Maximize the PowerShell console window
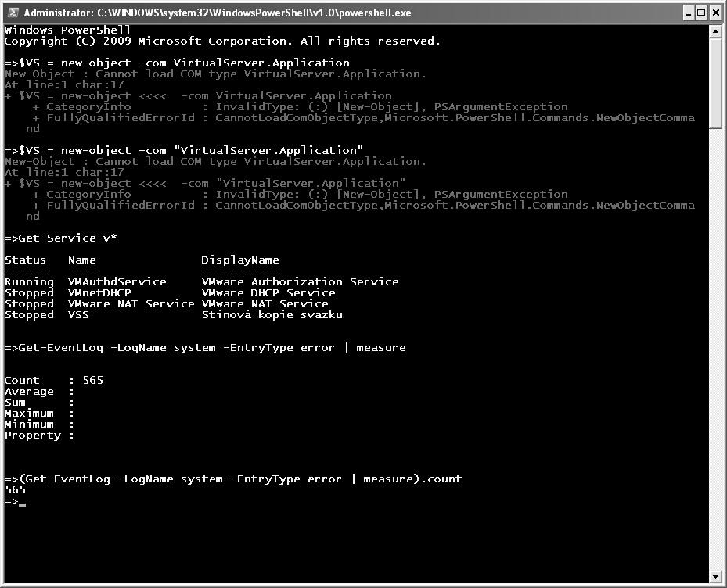The width and height of the screenshot is (727, 588). click(x=700, y=13)
